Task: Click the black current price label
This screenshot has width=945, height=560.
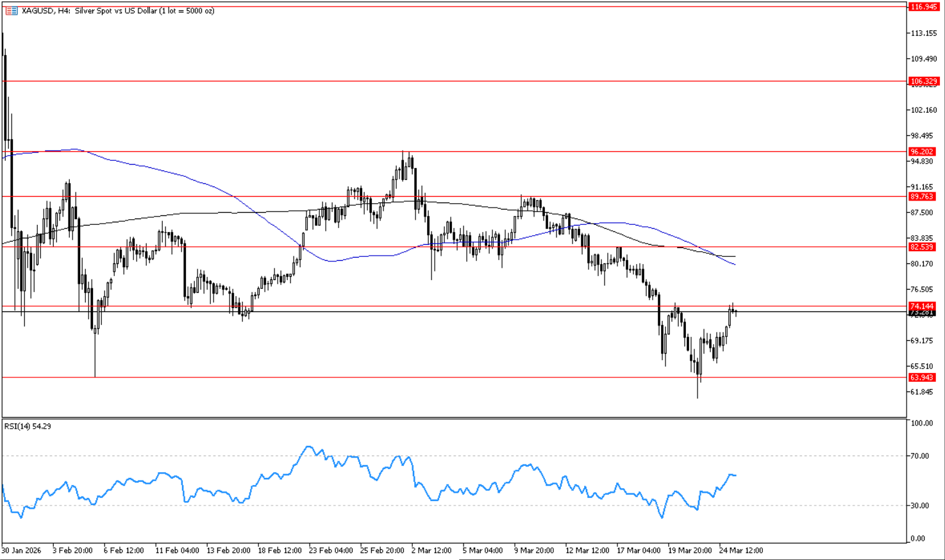Action: click(922, 314)
